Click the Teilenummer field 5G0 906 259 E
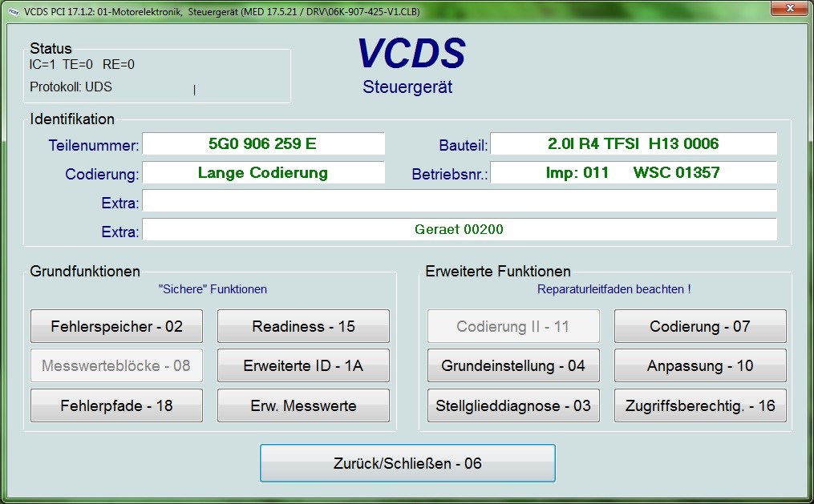 tap(263, 144)
